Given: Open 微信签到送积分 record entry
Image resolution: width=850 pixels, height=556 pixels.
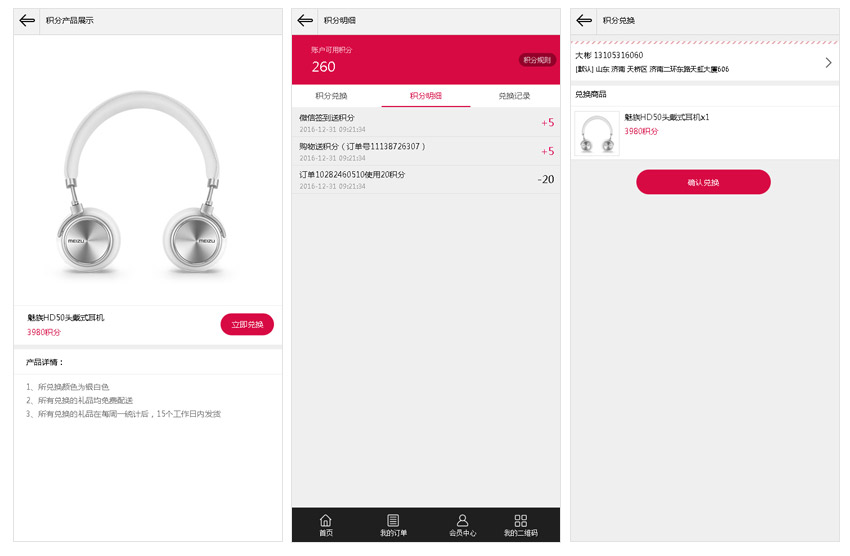Looking at the screenshot, I should click(x=426, y=122).
